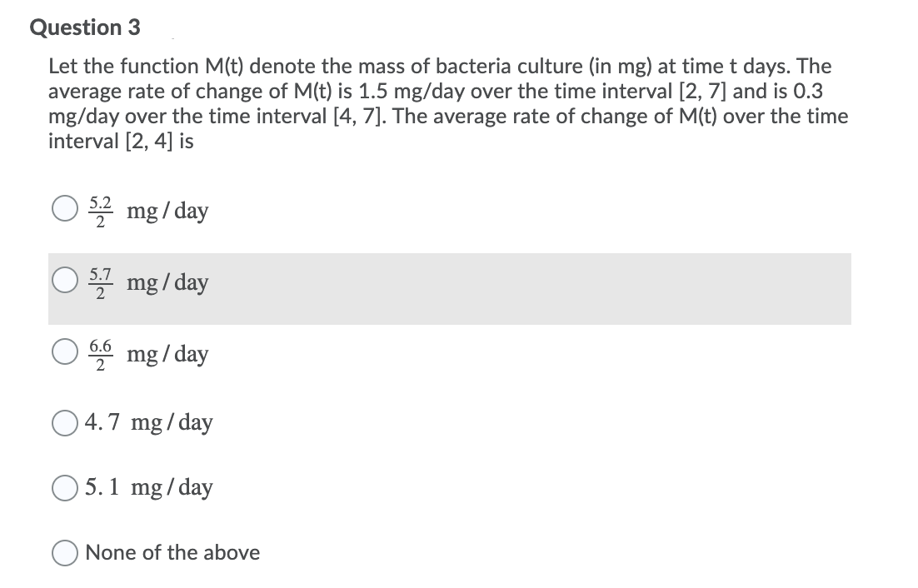Select the 5.1 mg/day answer option
The image size is (918, 588).
pos(64,488)
